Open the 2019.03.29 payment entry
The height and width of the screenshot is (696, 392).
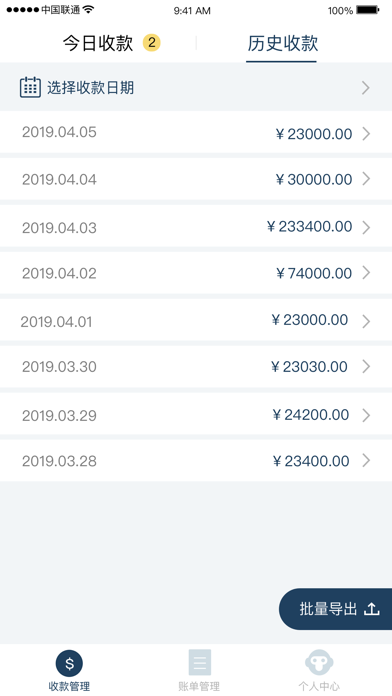click(x=196, y=415)
